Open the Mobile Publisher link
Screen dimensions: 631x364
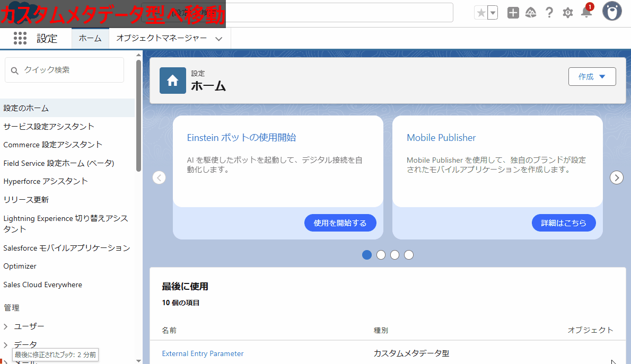pyautogui.click(x=441, y=138)
